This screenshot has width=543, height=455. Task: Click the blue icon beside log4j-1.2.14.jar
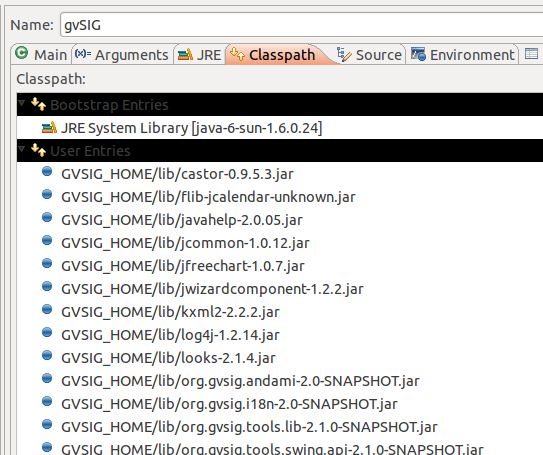coord(47,332)
